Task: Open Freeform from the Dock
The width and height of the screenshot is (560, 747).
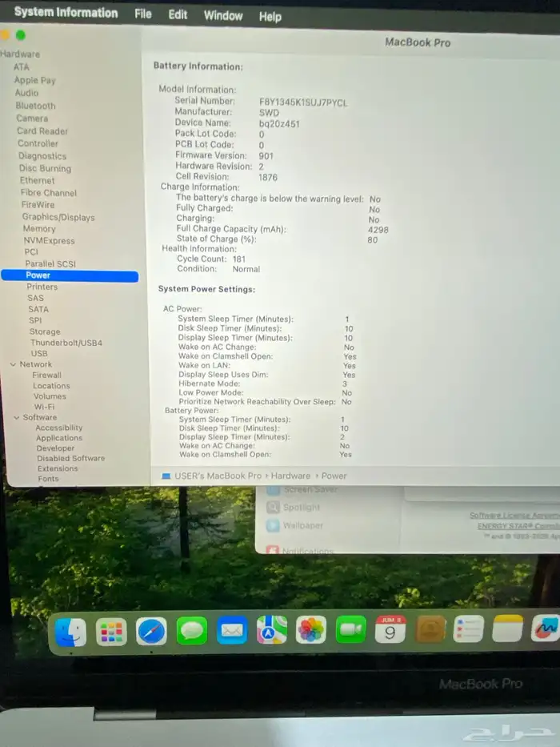Action: [x=546, y=629]
